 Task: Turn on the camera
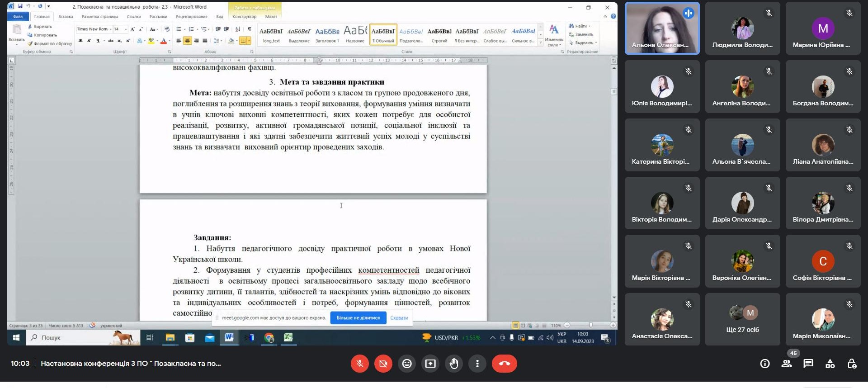point(383,364)
